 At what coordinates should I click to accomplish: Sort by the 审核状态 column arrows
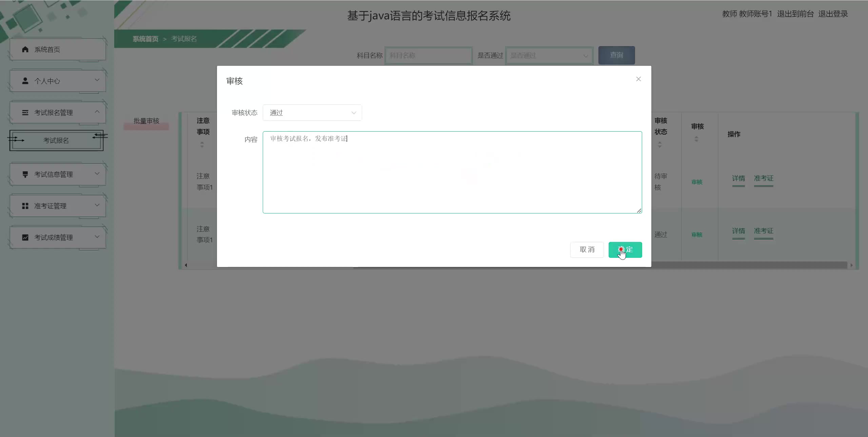(659, 145)
